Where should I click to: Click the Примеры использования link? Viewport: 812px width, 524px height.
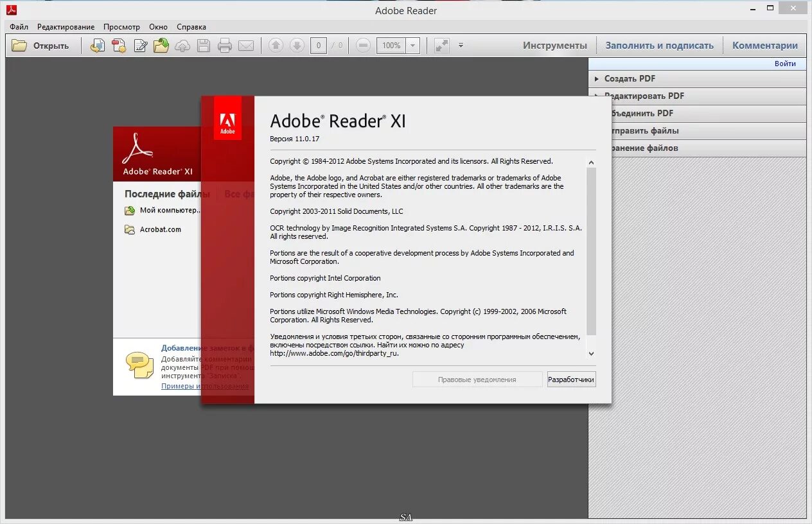204,386
